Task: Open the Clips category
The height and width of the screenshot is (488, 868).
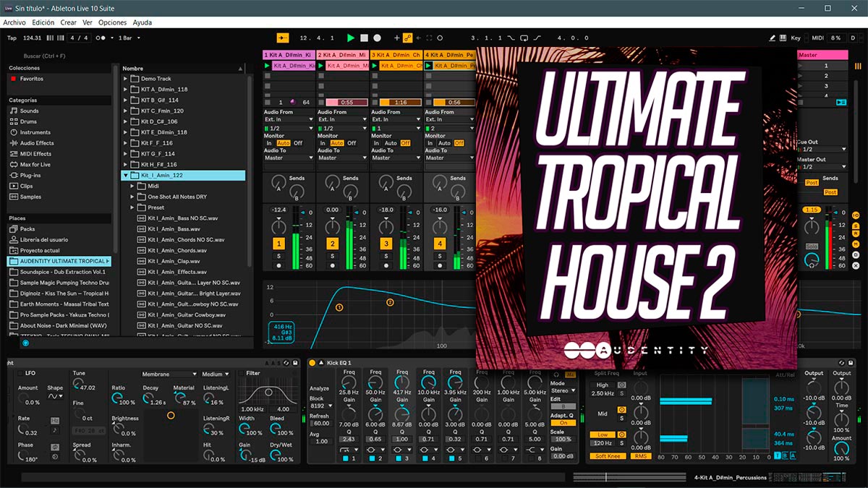Action: [21, 186]
